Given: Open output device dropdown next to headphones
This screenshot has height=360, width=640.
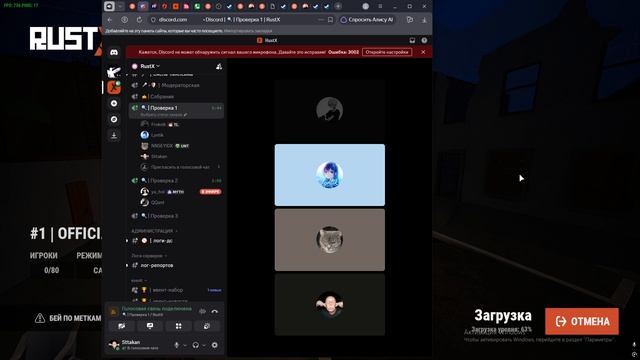Looking at the screenshot, I should click(x=204, y=346).
